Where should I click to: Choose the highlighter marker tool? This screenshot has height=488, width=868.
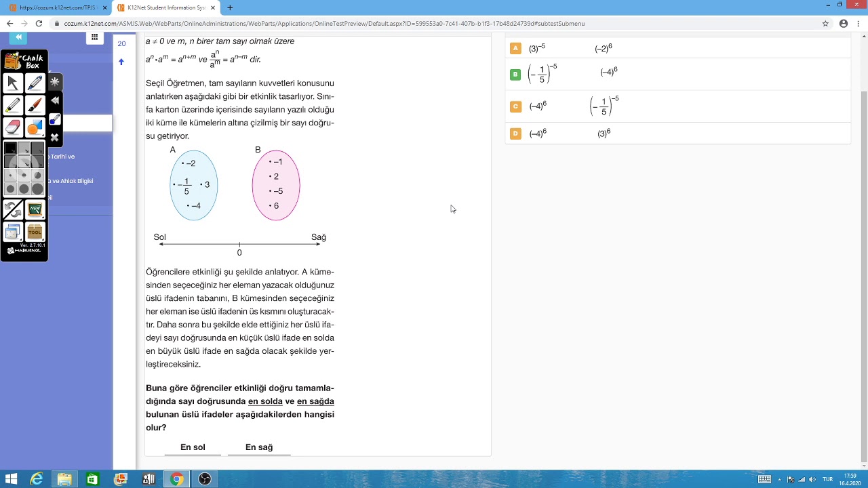pyautogui.click(x=12, y=105)
